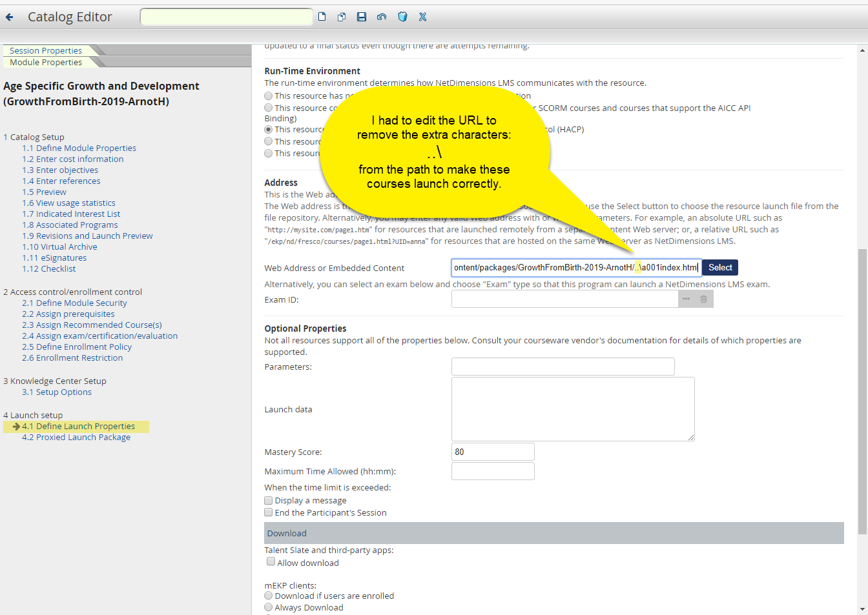Select the first 'This resource has' radio option
Image resolution: width=868 pixels, height=615 pixels.
[268, 96]
